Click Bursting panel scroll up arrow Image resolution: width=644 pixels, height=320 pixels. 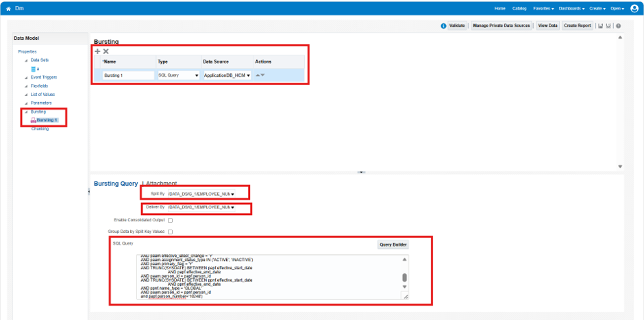620,38
